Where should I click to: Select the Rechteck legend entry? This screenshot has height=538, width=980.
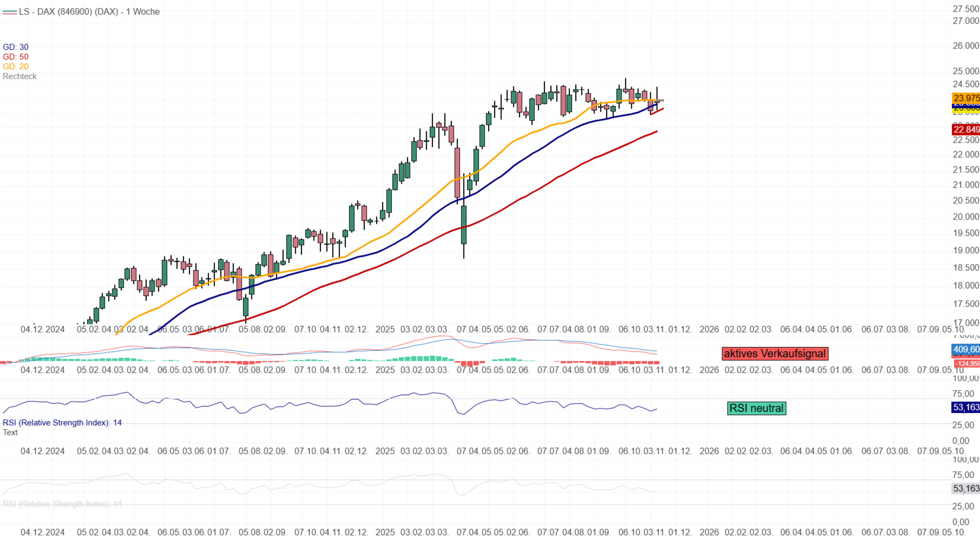point(20,77)
